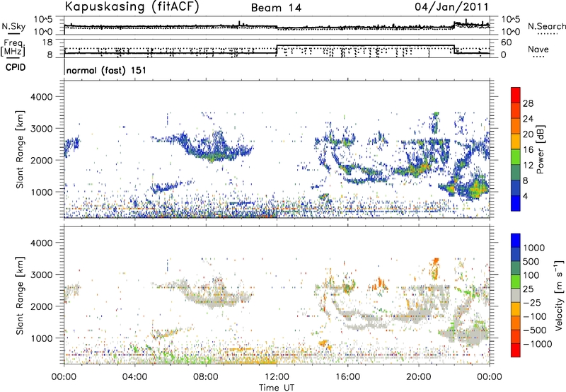Click the '10^5' label beside N.Sky
This screenshot has width=566, height=392.
tap(44, 20)
